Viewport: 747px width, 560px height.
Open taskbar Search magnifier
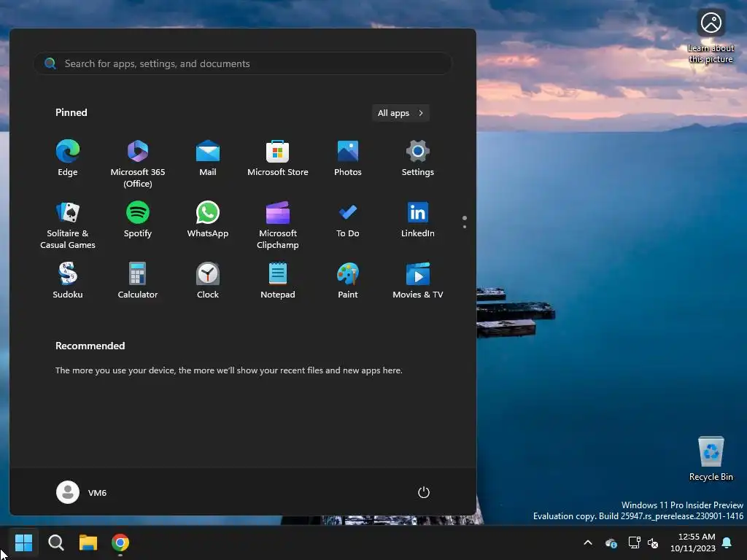tap(55, 542)
